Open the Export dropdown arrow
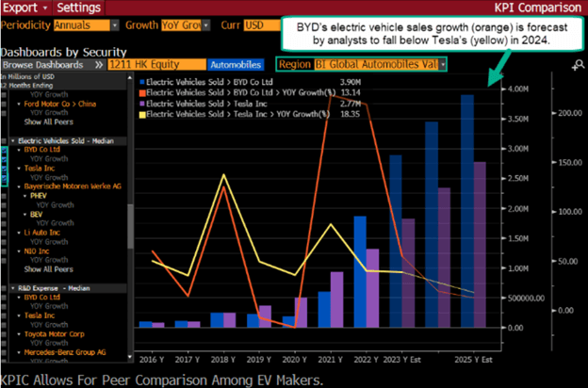This screenshot has height=388, width=588. [x=45, y=8]
